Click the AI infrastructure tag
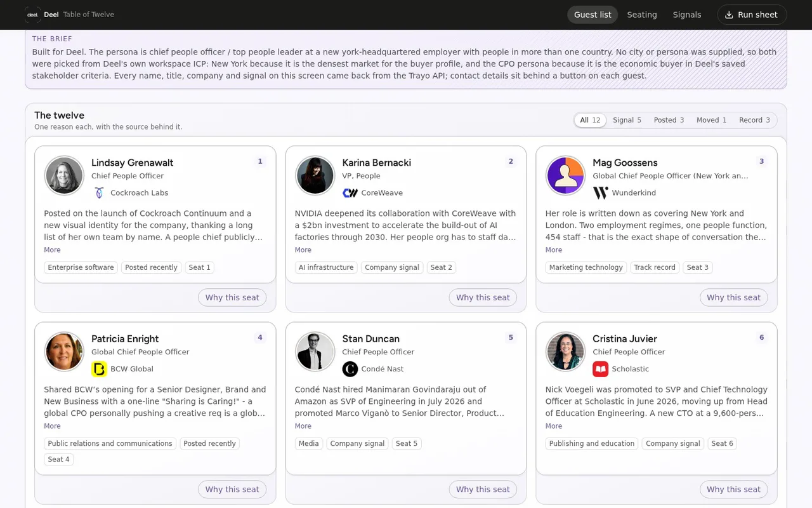The width and height of the screenshot is (812, 508). (326, 267)
